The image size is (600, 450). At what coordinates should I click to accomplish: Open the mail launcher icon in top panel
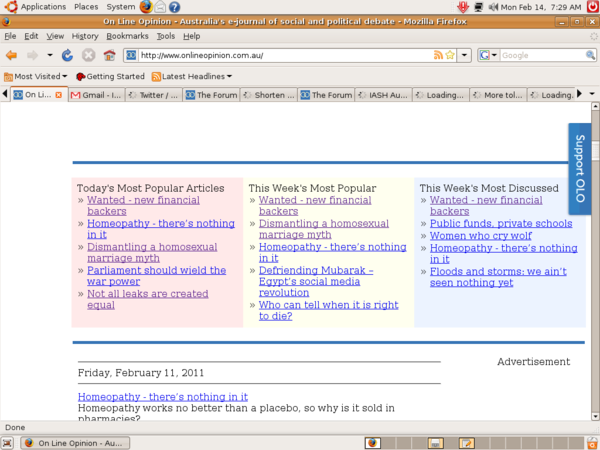(x=160, y=7)
